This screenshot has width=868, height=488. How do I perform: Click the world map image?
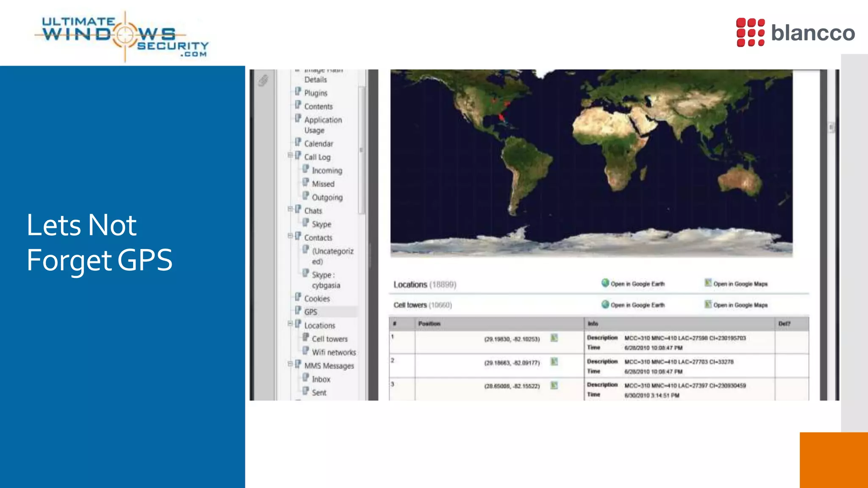pyautogui.click(x=591, y=163)
